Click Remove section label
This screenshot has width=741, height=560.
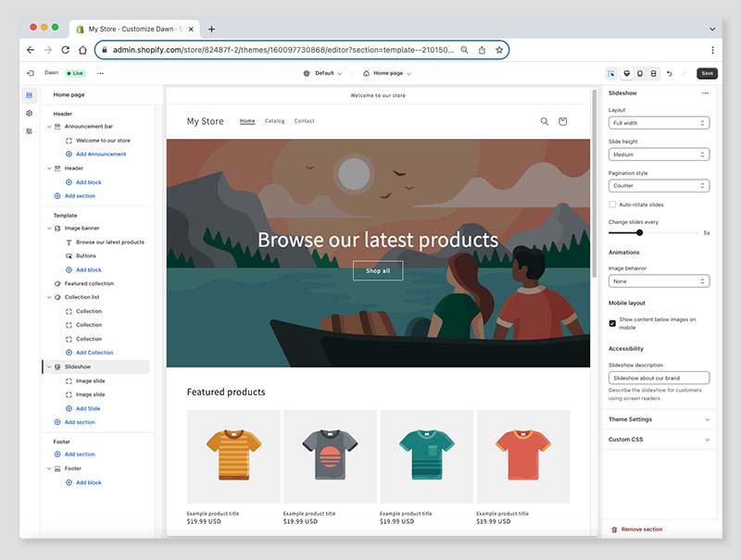[x=642, y=529]
